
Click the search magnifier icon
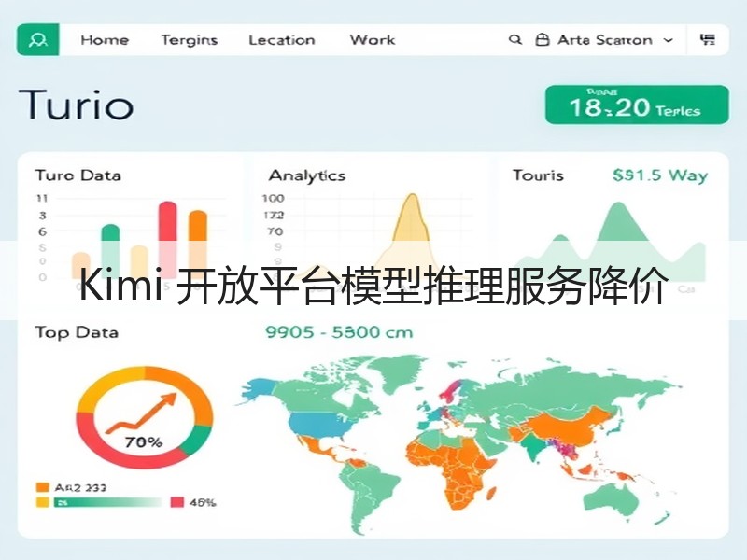(x=515, y=40)
